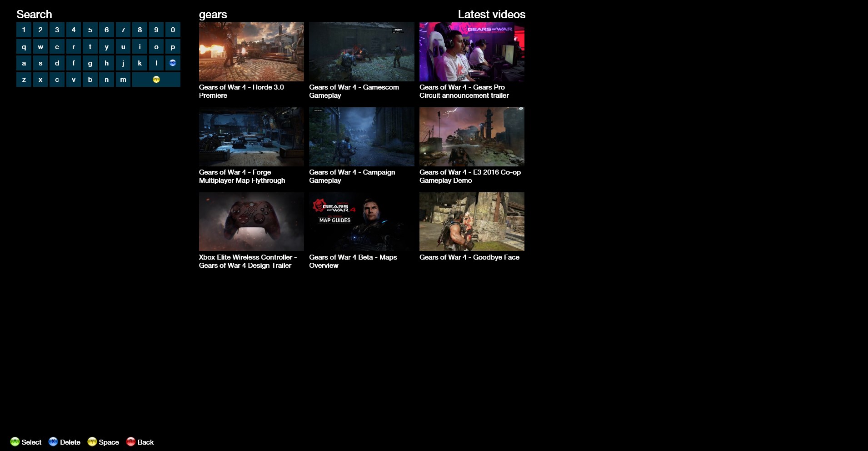Select the letter o key
Image resolution: width=868 pixels, height=451 pixels.
[x=156, y=46]
